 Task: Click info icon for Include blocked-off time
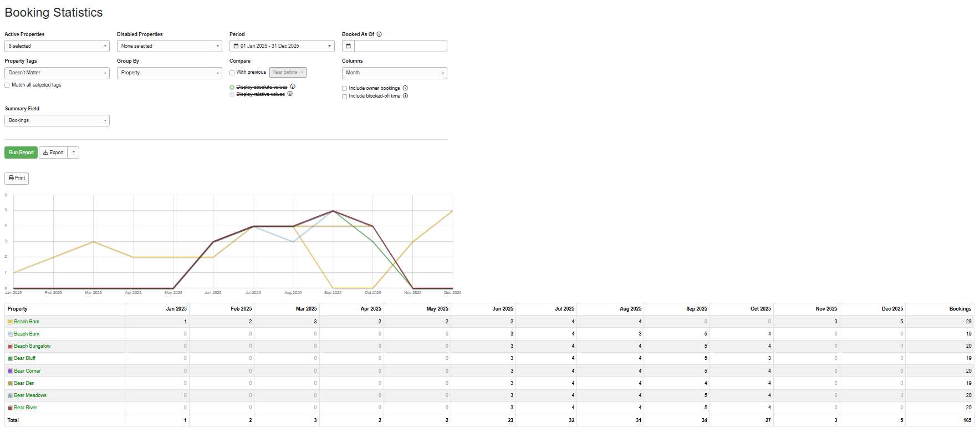point(405,96)
